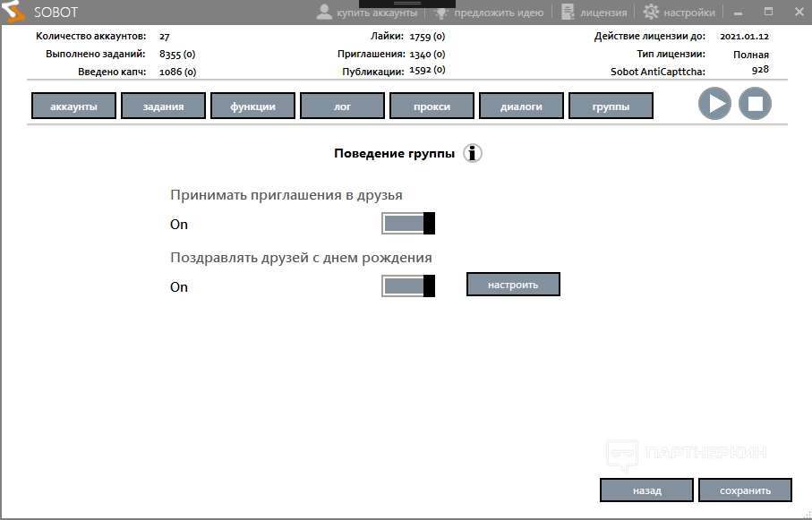
Task: Stop the bot with the stop button
Action: point(755,104)
